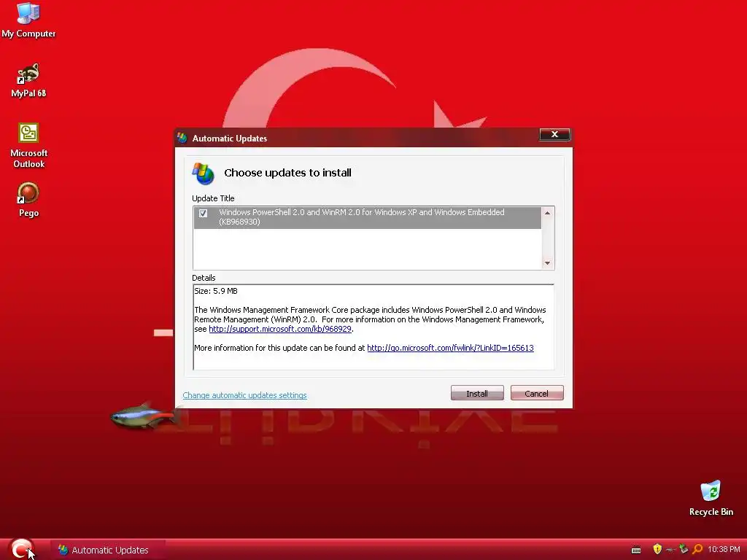Click the 'Details' label
The width and height of the screenshot is (747, 560).
[204, 278]
